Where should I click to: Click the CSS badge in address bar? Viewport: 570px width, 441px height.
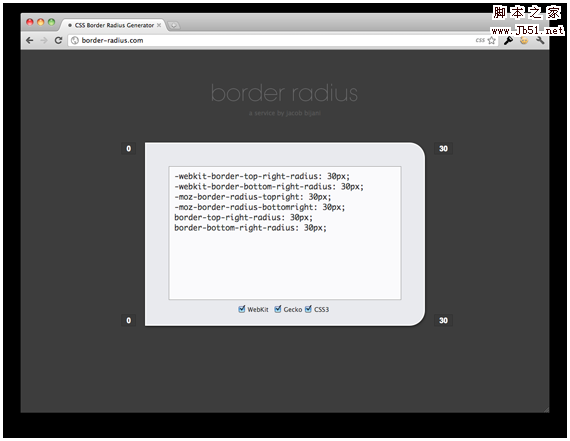click(480, 40)
